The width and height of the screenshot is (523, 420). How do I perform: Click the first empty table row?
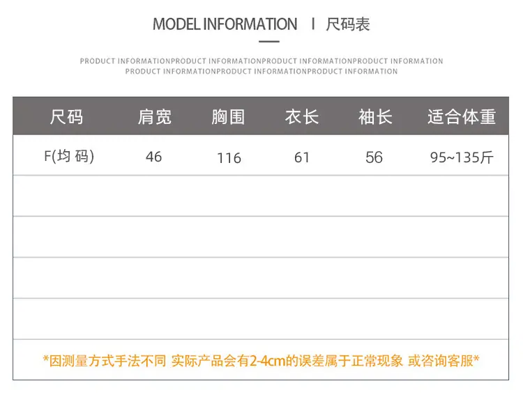click(x=261, y=196)
